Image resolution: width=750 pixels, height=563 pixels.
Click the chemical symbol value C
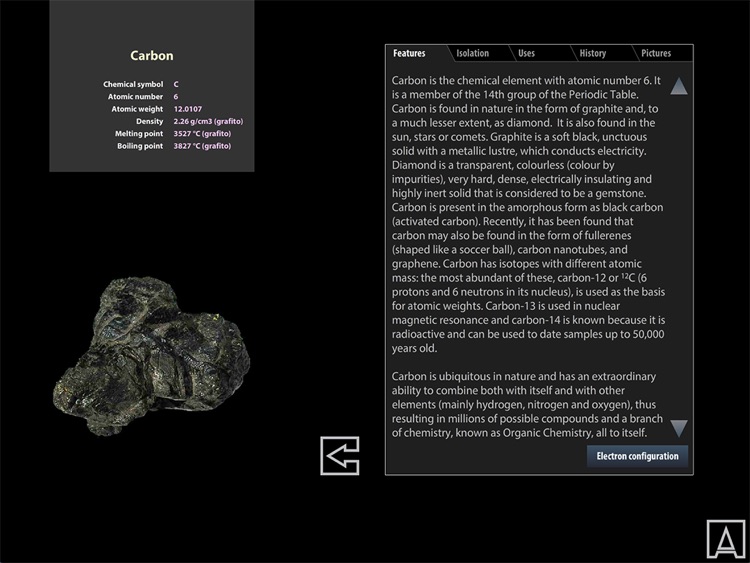176,84
